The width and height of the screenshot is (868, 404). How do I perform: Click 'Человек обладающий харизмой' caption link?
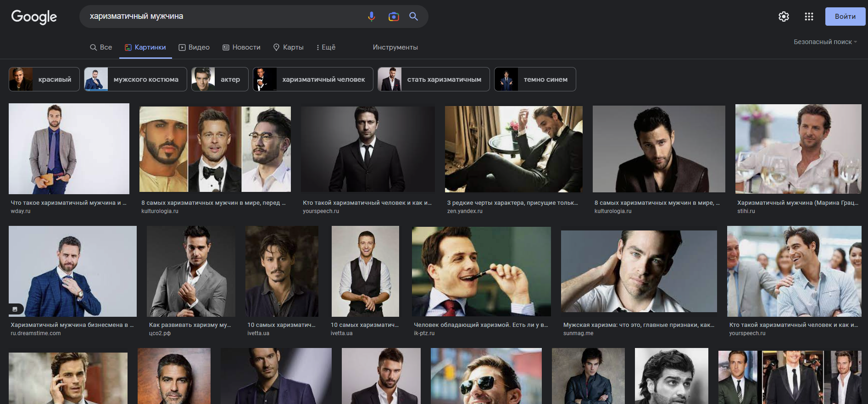[x=481, y=325]
